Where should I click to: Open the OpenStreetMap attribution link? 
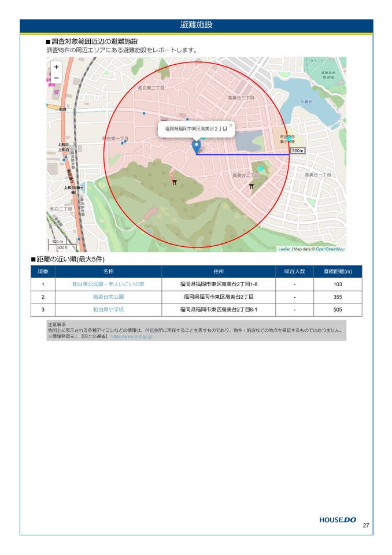click(x=330, y=249)
